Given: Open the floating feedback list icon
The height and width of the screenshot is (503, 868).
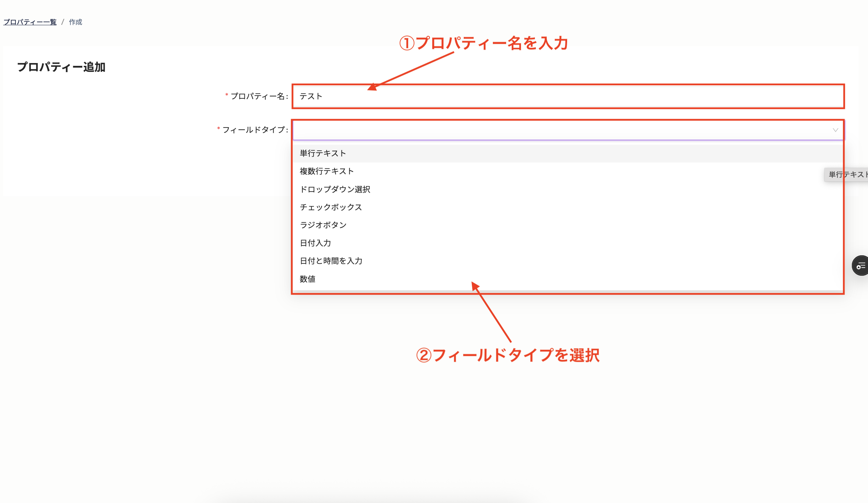Looking at the screenshot, I should [860, 265].
